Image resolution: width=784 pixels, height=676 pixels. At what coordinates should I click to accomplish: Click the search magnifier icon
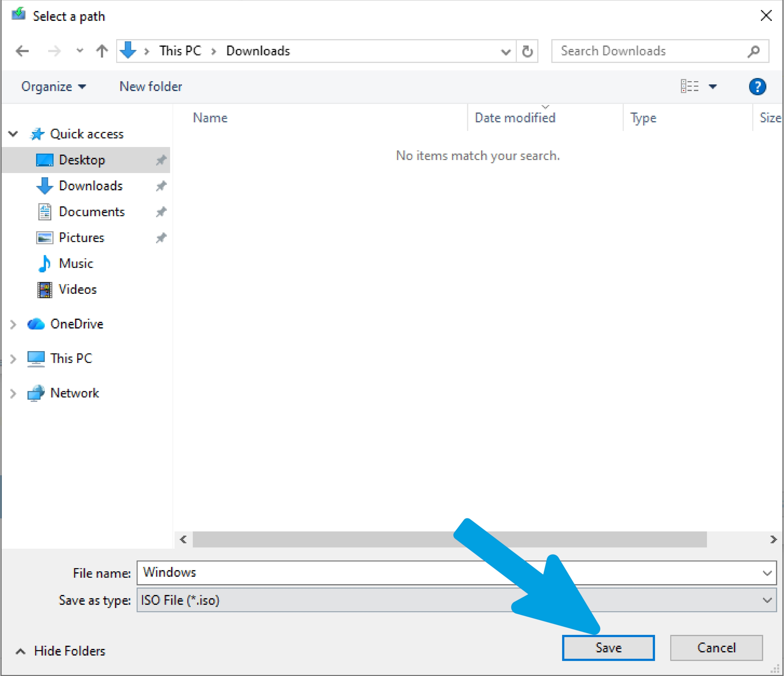(x=753, y=51)
